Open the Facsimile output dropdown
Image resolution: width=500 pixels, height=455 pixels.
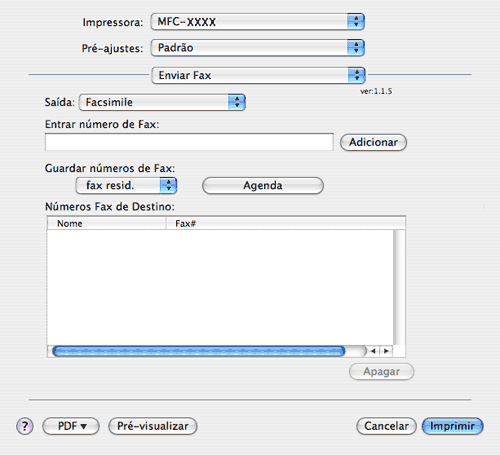[x=162, y=102]
